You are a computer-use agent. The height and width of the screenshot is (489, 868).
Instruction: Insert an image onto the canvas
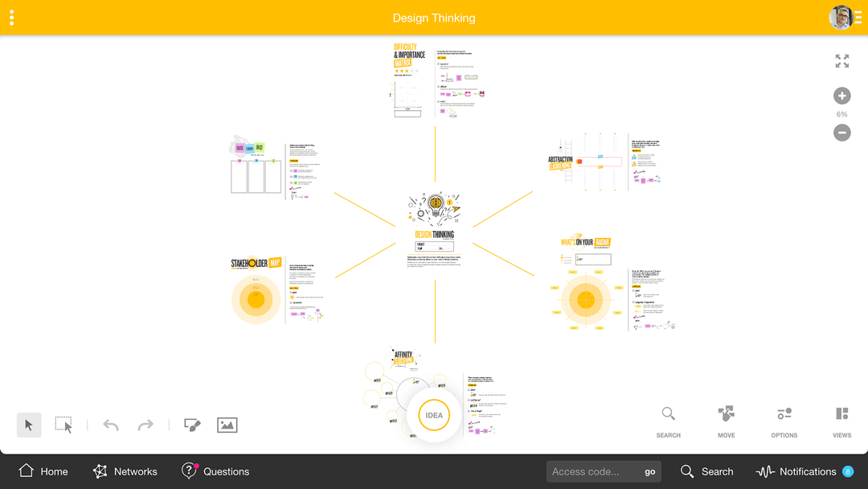click(227, 425)
